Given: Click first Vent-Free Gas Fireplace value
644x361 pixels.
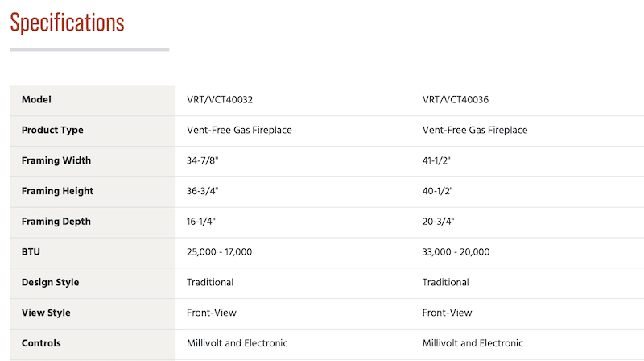Looking at the screenshot, I should click(x=239, y=130).
